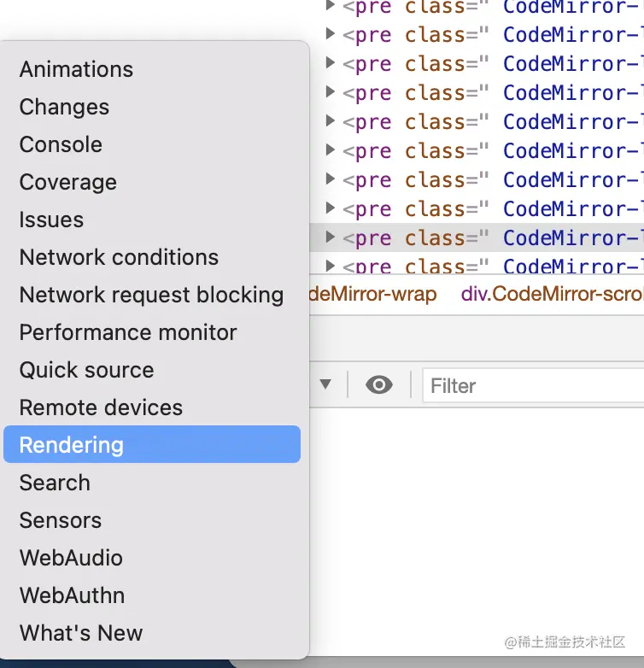Click Network conditions menu entry

coord(119,257)
